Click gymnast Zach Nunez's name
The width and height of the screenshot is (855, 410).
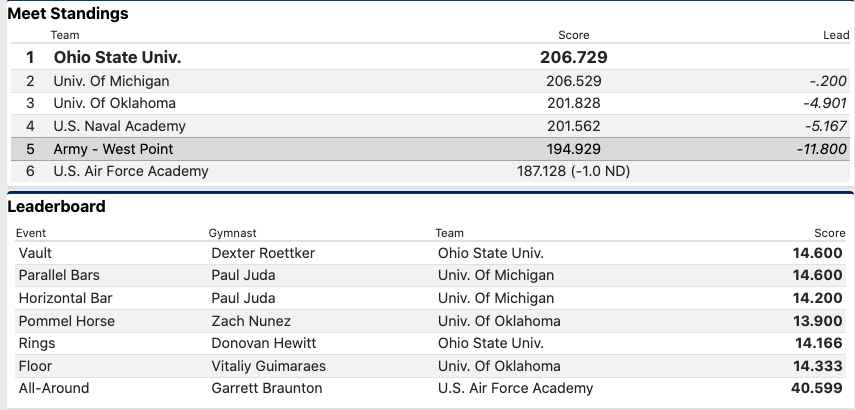click(251, 321)
